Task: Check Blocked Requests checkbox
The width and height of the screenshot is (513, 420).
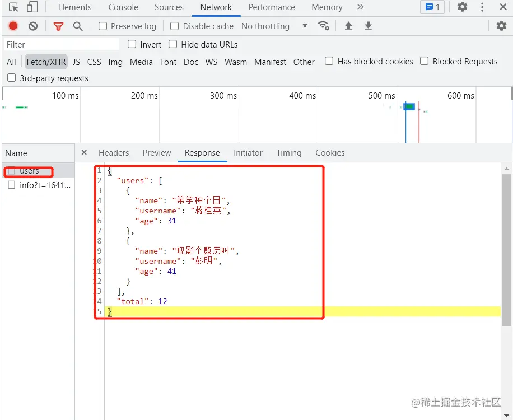Action: (425, 61)
